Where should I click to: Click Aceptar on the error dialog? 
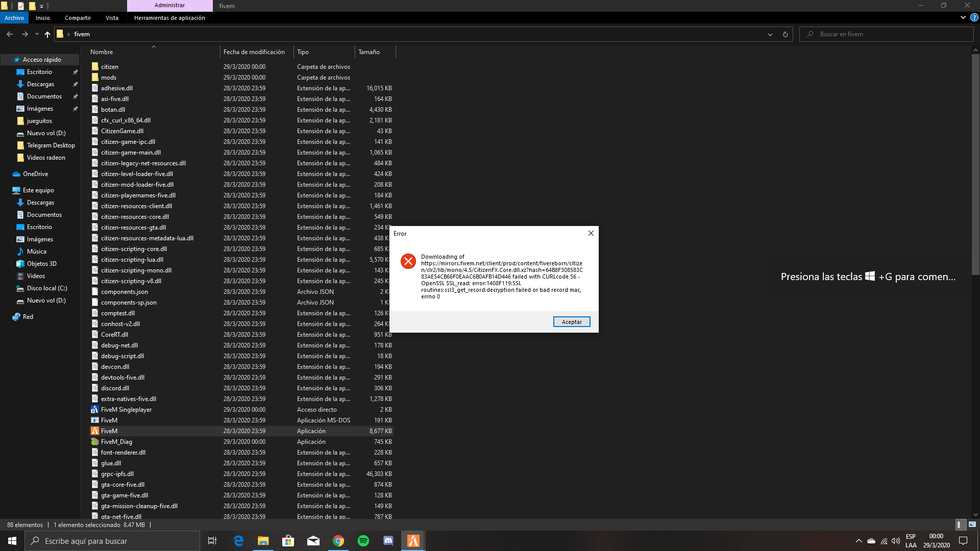pyautogui.click(x=571, y=321)
